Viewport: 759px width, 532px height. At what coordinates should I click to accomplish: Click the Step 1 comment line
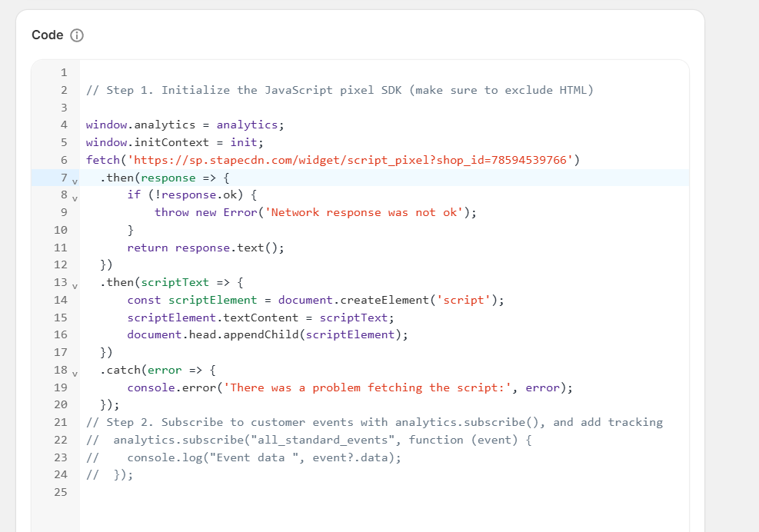pos(339,90)
